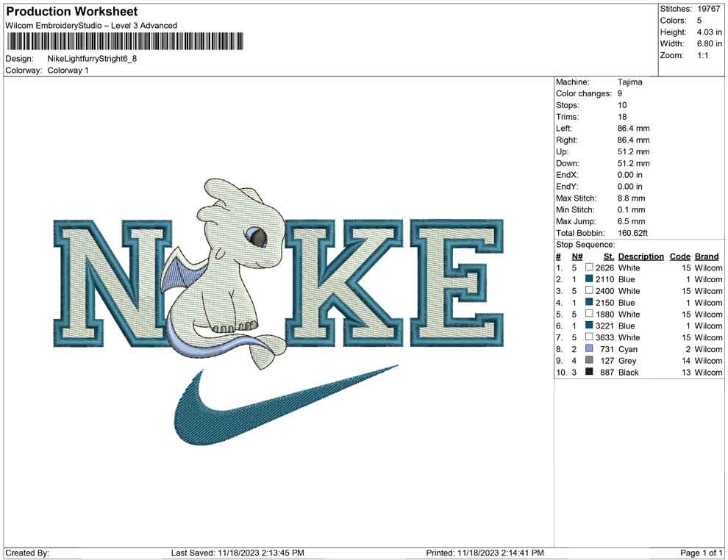Click the Code column header

point(680,256)
